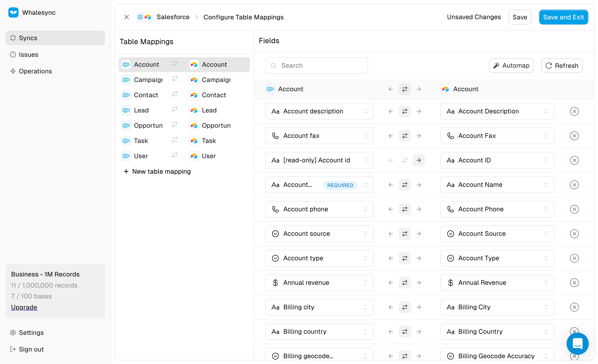Open the Airtable Billing City field dropdown
598x364 pixels.
coord(497,307)
